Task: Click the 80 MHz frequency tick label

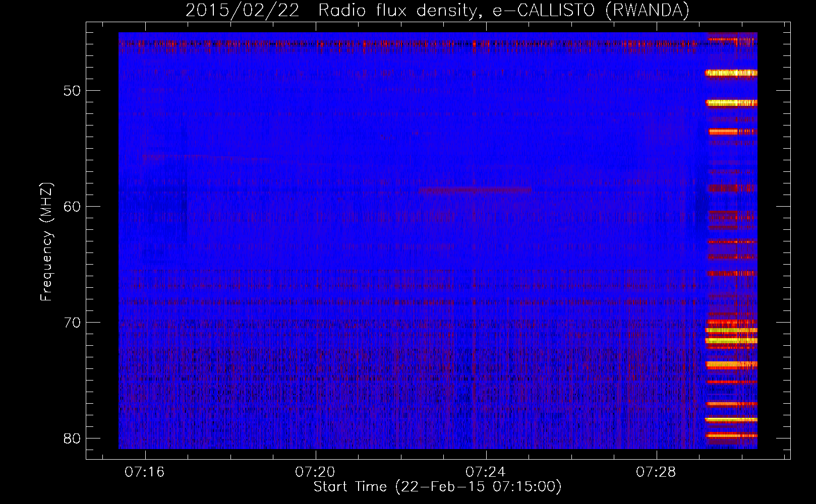Action: click(72, 439)
